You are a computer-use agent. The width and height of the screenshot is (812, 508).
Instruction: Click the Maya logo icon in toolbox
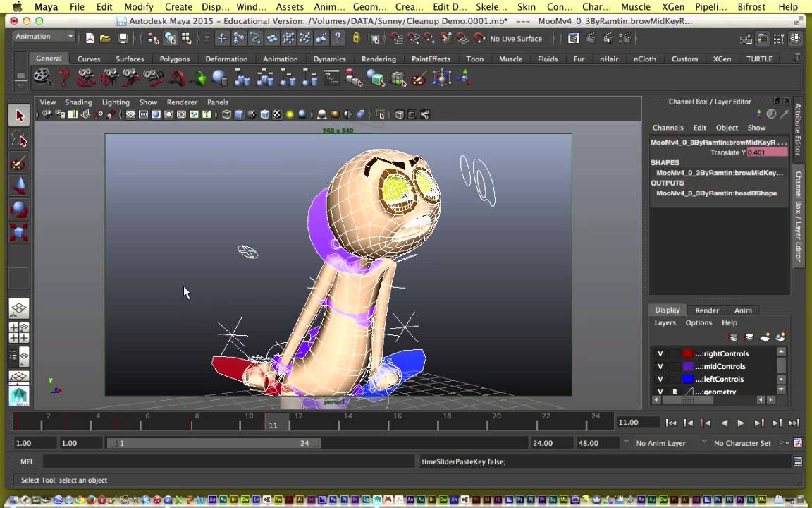(19, 397)
